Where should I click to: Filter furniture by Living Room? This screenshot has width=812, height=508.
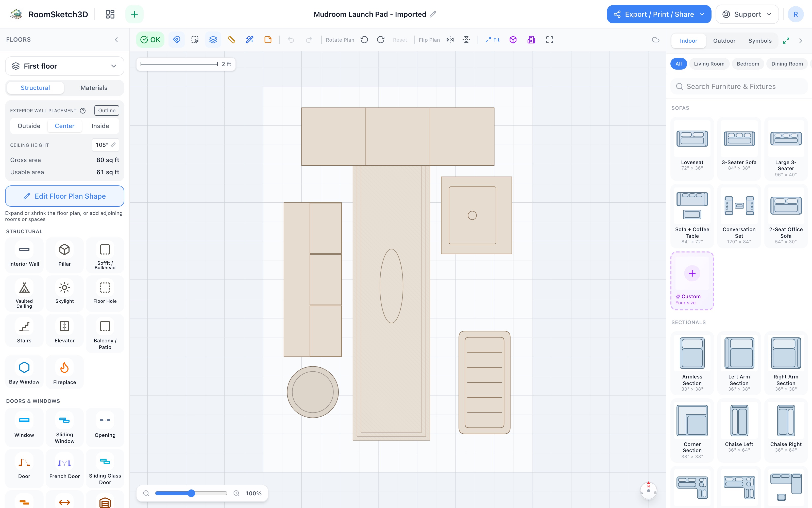[x=709, y=64]
